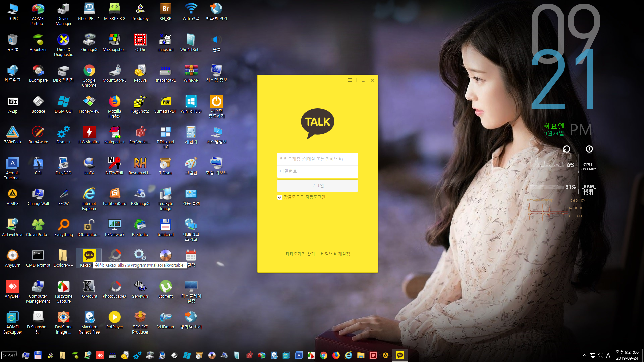Click power icon on desktop widget
This screenshot has width=644, height=362.
[x=589, y=149]
